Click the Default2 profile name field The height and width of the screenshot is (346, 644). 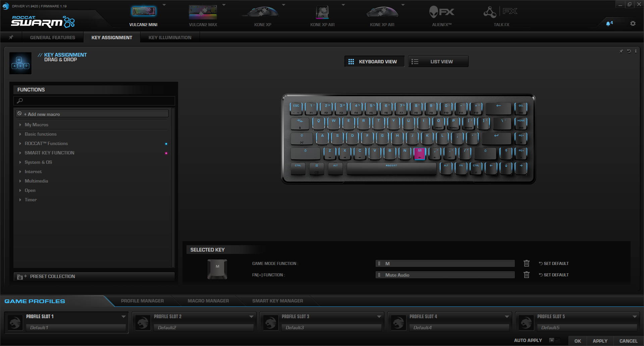point(204,328)
